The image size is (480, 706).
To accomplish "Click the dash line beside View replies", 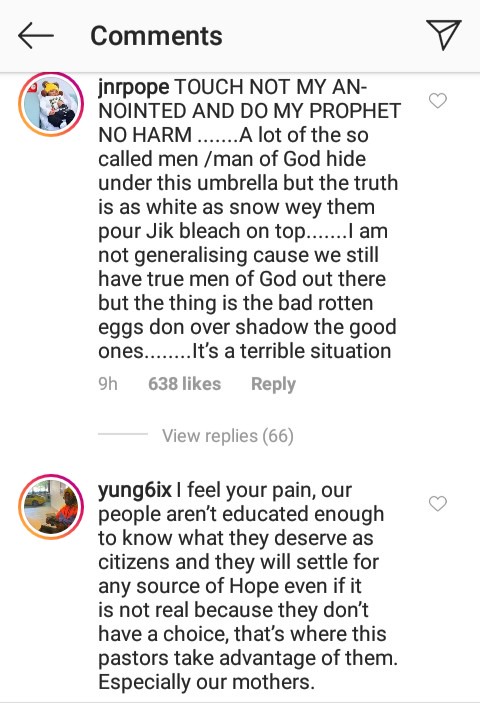I will pos(123,434).
